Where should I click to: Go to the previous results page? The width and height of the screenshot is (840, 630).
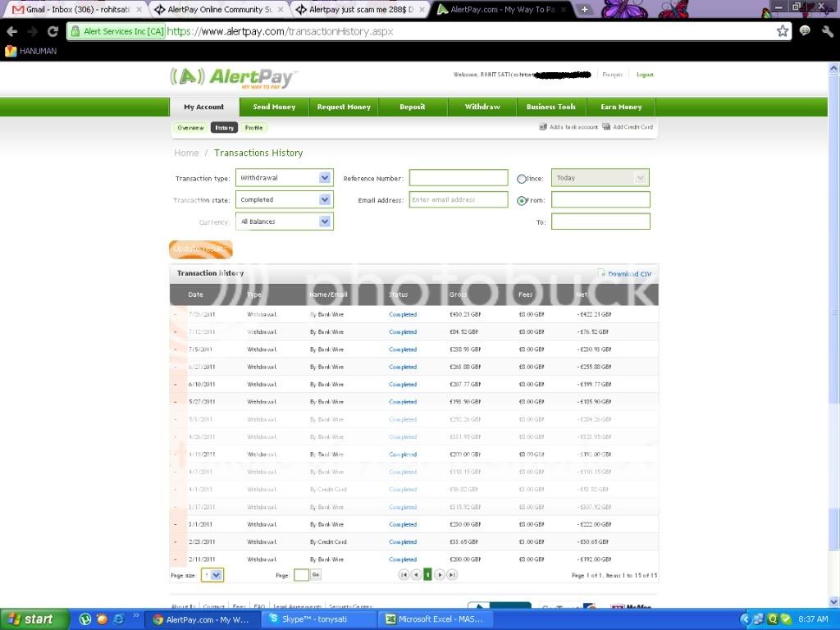tap(416, 575)
